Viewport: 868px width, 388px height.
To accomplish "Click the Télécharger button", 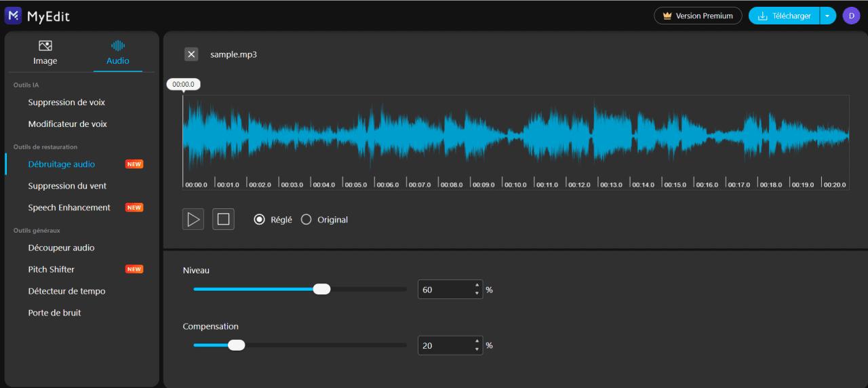I will pyautogui.click(x=784, y=16).
